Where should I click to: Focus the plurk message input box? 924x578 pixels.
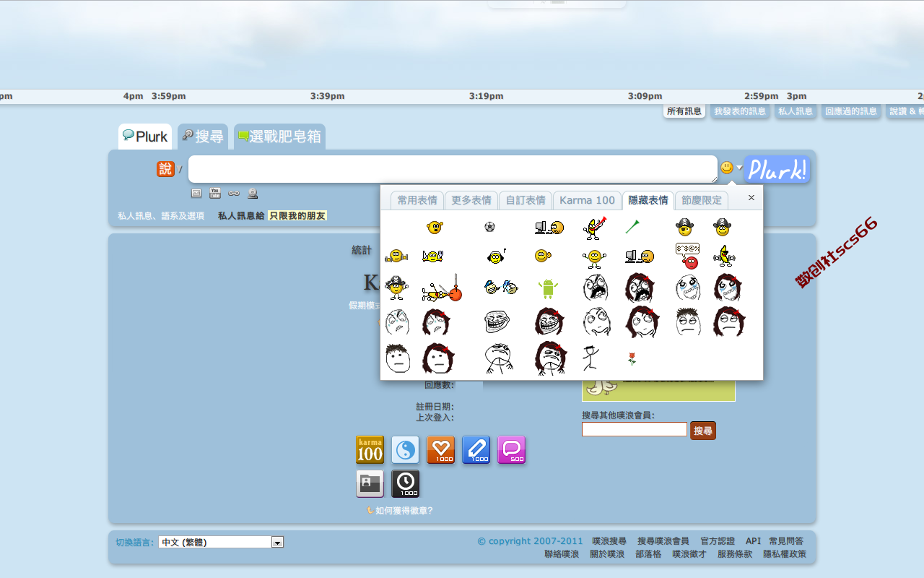point(453,169)
